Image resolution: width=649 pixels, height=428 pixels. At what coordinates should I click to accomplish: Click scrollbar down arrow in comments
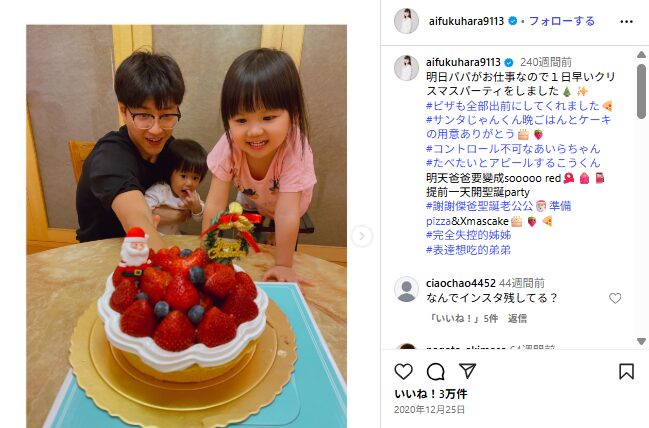[641, 341]
